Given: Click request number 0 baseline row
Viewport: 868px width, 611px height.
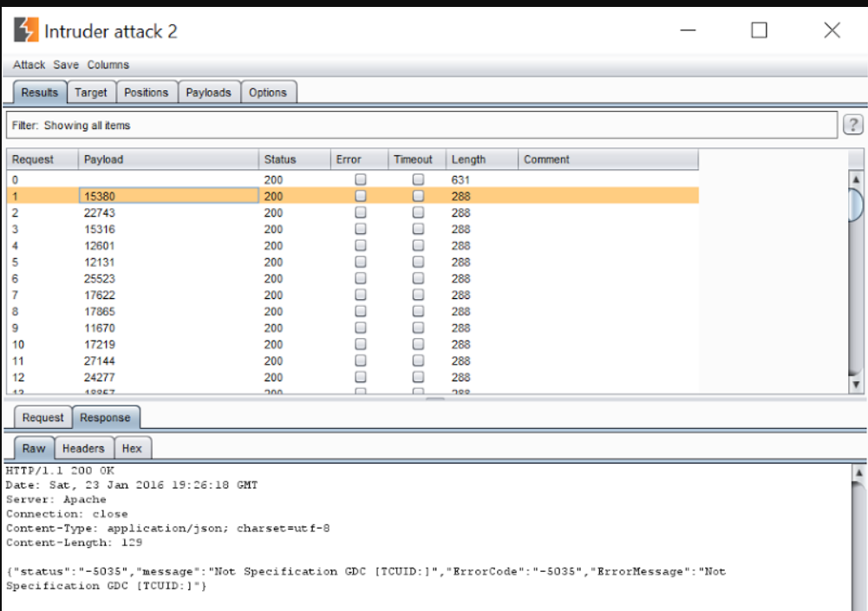Looking at the screenshot, I should pyautogui.click(x=15, y=180).
